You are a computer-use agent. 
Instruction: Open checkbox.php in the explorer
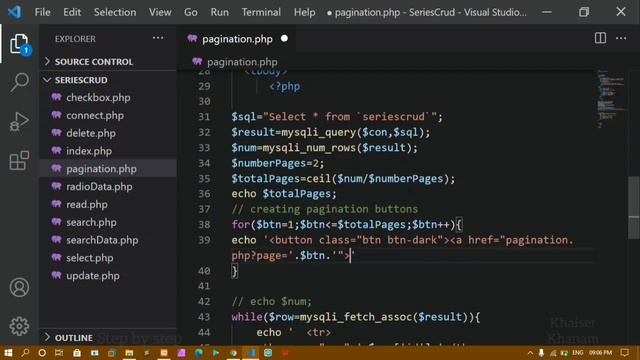click(x=98, y=98)
